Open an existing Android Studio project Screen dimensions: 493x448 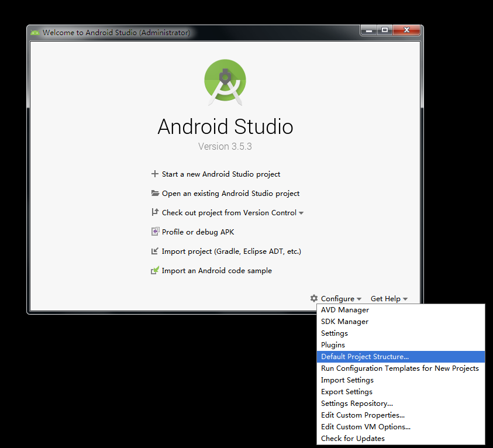click(230, 194)
